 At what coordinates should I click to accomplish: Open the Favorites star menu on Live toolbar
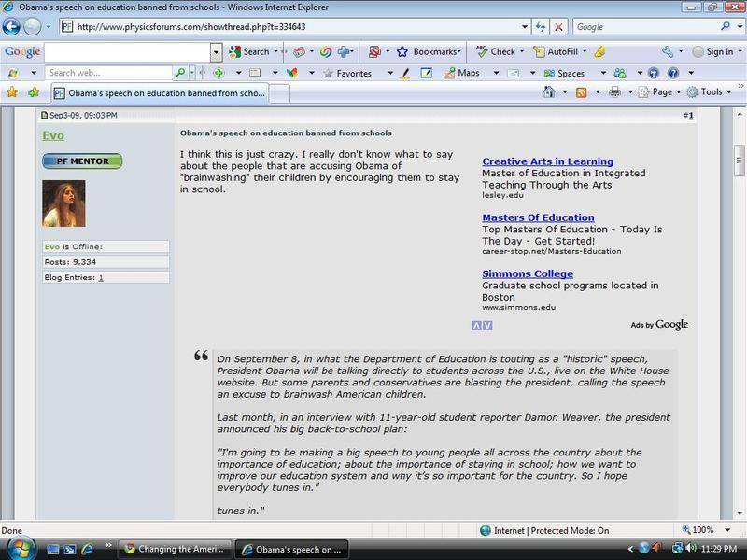347,74
